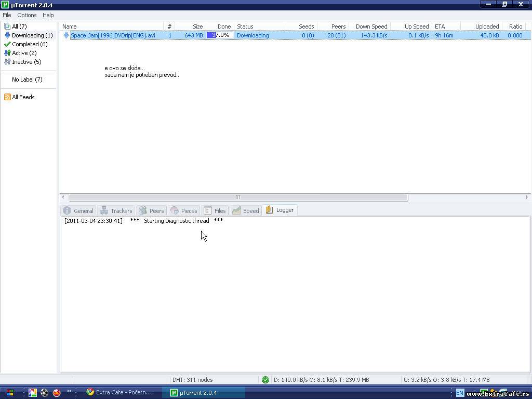Image resolution: width=532 pixels, height=399 pixels.
Task: Click the 48.0 kB uploaded value
Action: pyautogui.click(x=489, y=35)
